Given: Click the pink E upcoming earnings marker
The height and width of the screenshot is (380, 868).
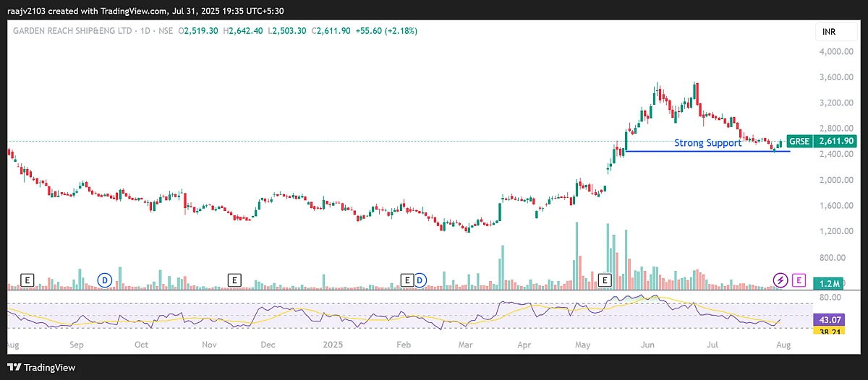Looking at the screenshot, I should 799,280.
